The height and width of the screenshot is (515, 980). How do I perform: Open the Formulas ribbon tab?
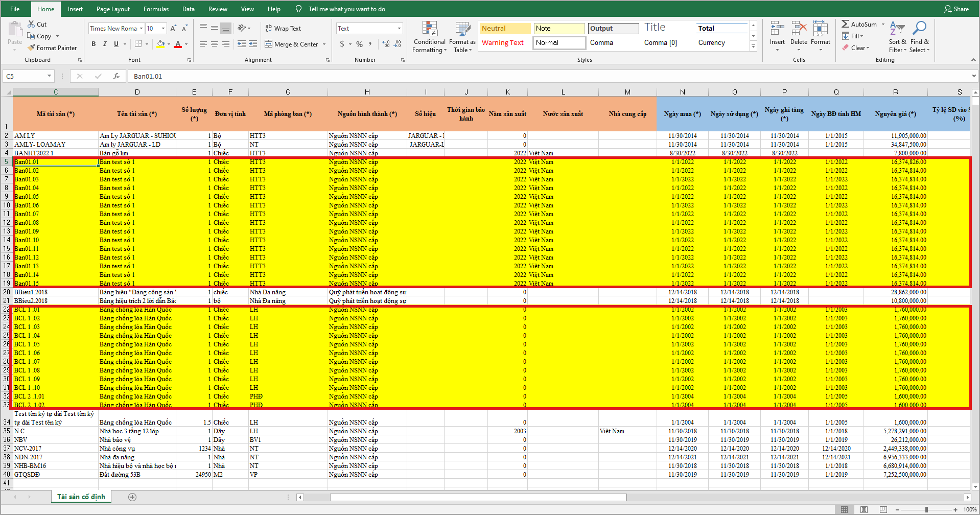(x=156, y=9)
